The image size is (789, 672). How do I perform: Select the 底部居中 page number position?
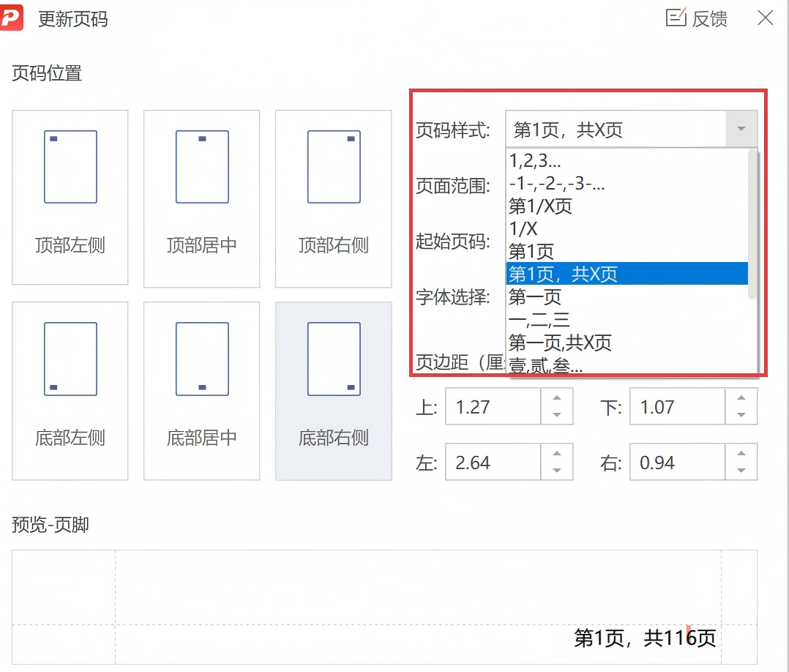(202, 391)
